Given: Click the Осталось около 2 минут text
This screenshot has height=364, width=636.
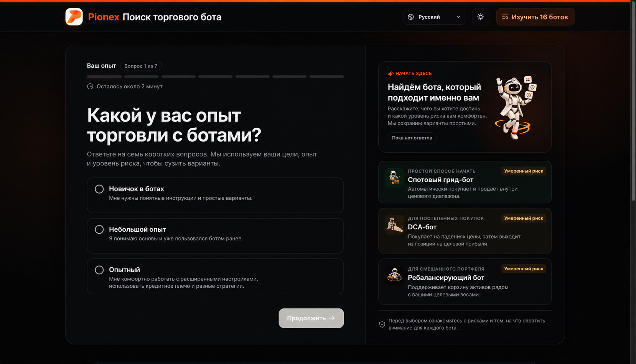Looking at the screenshot, I should click(x=130, y=86).
